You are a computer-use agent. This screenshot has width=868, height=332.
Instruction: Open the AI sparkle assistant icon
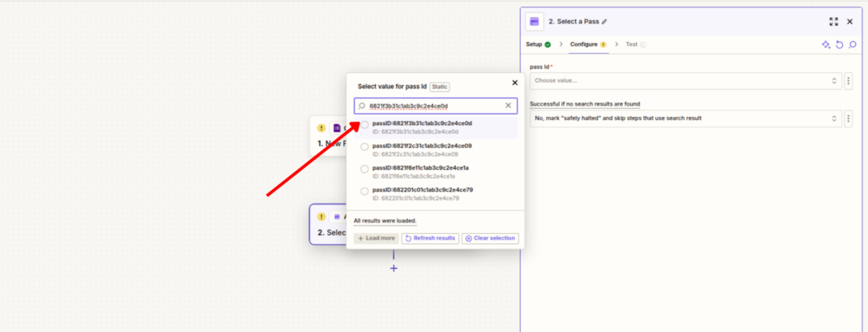(x=826, y=45)
